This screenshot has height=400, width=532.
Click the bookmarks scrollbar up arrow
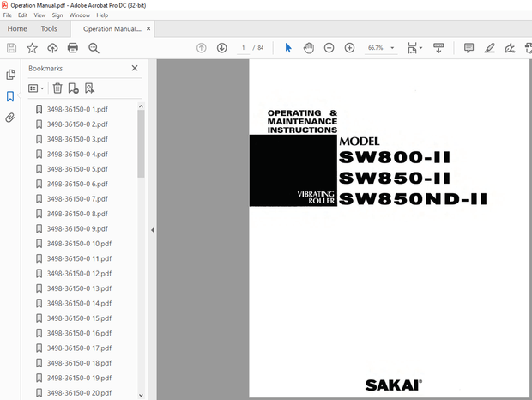coord(141,106)
